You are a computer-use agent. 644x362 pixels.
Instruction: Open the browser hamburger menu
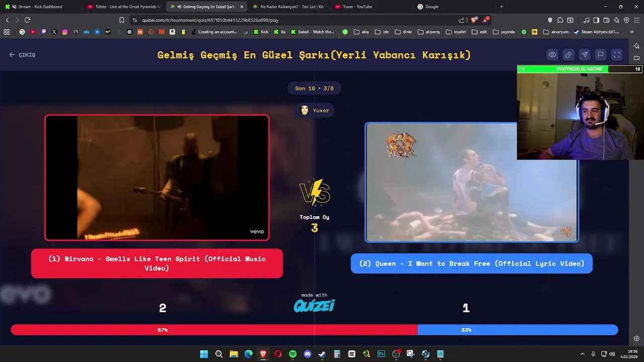coord(637,20)
